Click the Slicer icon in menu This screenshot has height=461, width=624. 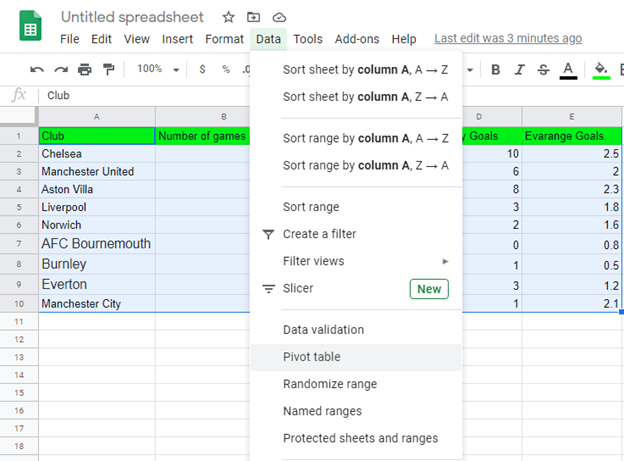coord(269,289)
